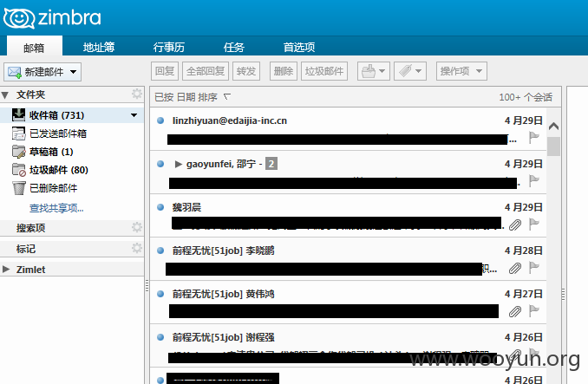Collapse the 文件夹 section

tap(5, 95)
